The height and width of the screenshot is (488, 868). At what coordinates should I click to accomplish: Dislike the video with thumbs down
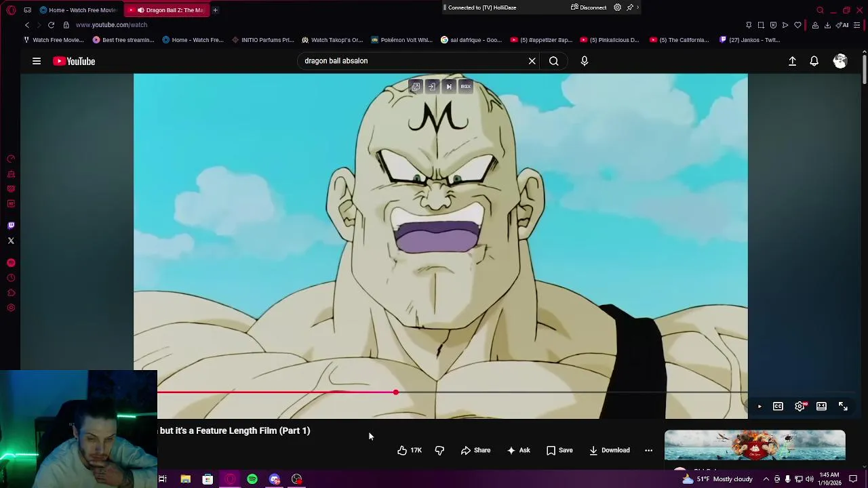click(x=439, y=450)
